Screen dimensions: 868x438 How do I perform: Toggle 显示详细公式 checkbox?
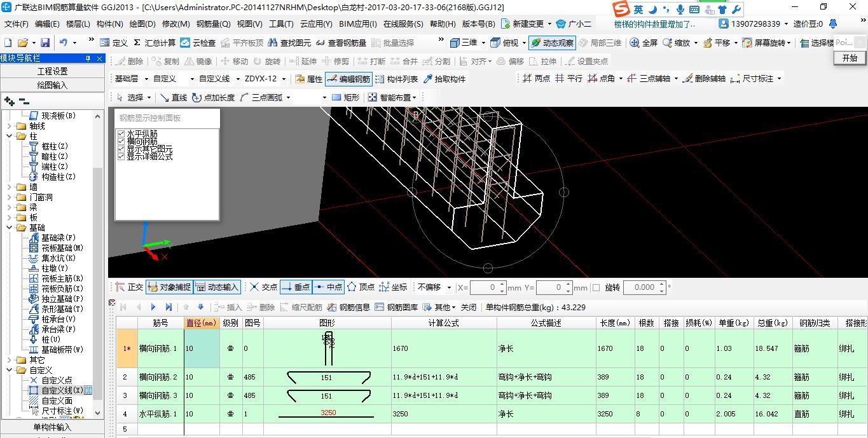click(121, 156)
